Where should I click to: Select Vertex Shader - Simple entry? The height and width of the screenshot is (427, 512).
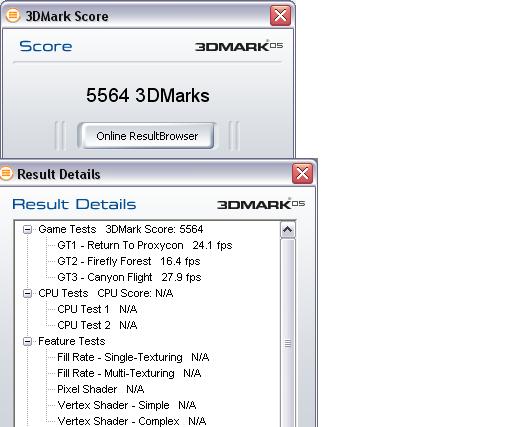pos(127,405)
